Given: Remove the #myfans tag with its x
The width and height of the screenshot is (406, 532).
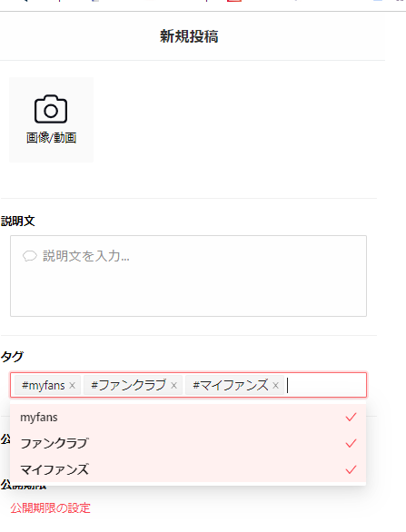Looking at the screenshot, I should (x=72, y=386).
